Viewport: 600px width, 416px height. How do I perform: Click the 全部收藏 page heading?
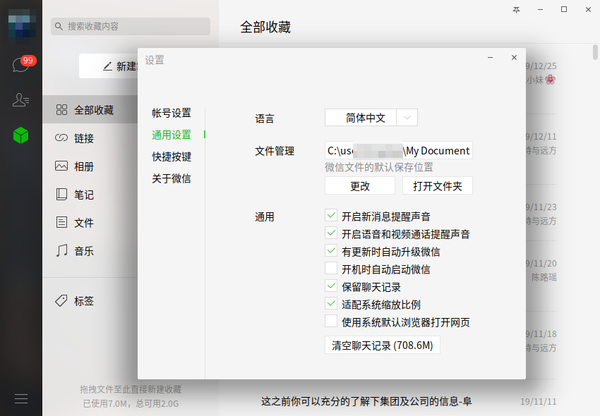point(265,27)
